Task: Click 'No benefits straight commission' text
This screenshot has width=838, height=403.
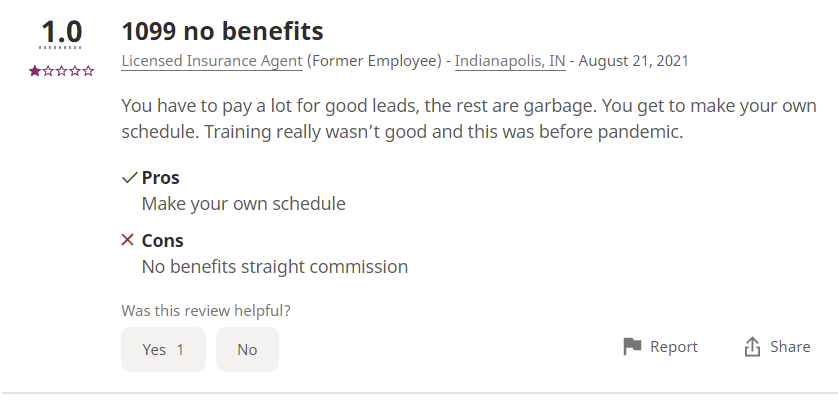Action: pos(275,267)
